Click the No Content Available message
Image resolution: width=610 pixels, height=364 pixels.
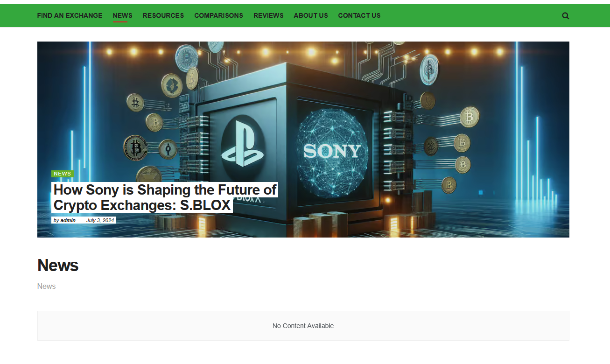303,326
